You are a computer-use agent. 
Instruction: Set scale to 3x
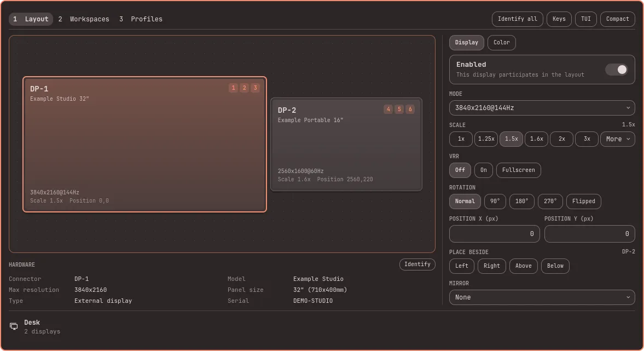pyautogui.click(x=587, y=139)
